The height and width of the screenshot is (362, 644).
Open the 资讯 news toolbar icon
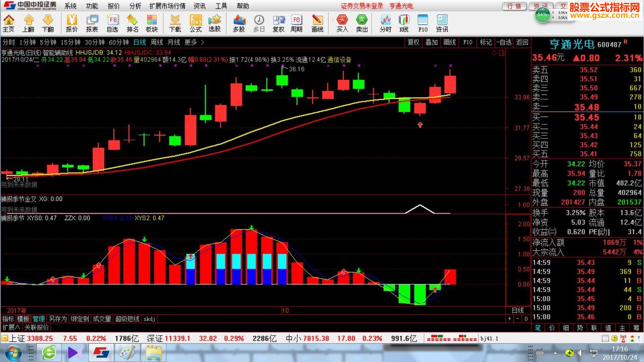click(x=442, y=23)
